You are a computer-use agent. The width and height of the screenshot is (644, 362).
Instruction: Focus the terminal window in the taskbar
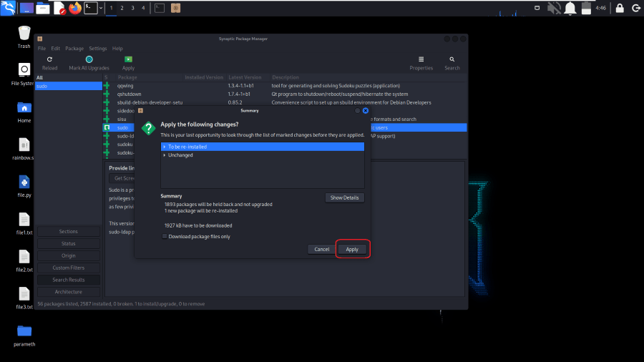160,8
